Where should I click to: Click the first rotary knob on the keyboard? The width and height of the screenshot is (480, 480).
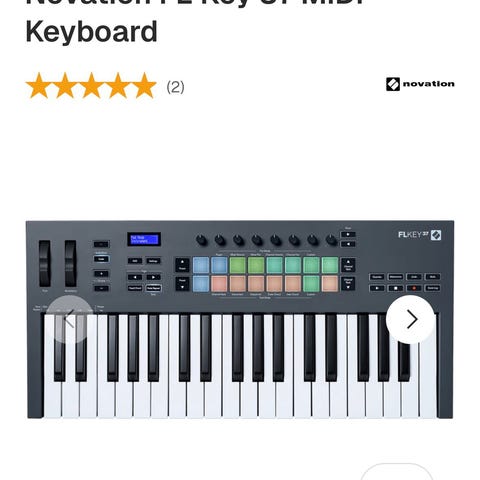tap(201, 240)
